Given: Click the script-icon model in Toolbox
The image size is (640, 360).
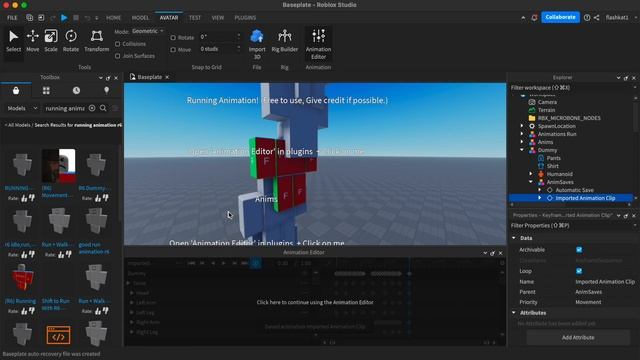Looking at the screenshot, I should pyautogui.click(x=58, y=335).
